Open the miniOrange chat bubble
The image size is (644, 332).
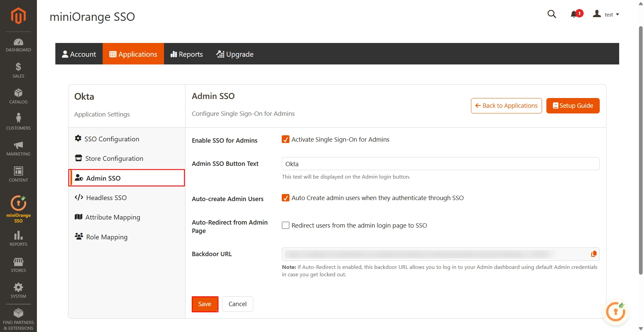(x=615, y=312)
